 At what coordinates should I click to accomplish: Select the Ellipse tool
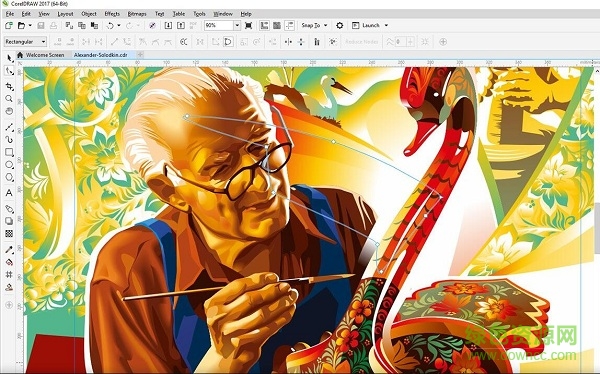pos(9,165)
